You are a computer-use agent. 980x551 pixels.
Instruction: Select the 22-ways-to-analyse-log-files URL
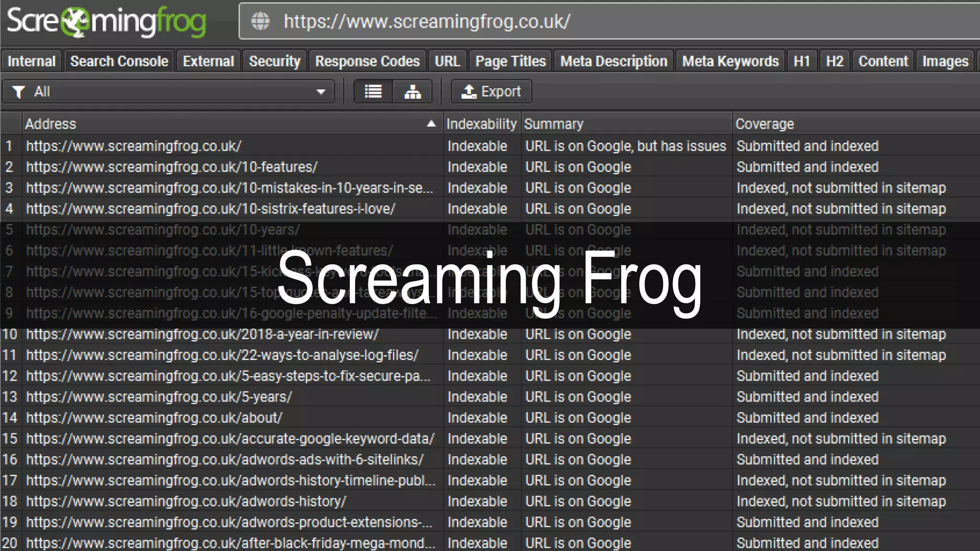pos(223,355)
